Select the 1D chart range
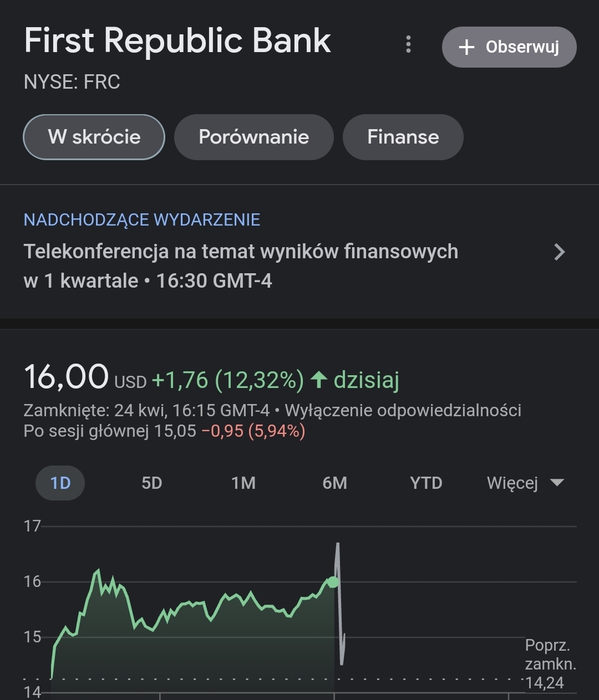Viewport: 599px width, 700px height. pos(60,483)
